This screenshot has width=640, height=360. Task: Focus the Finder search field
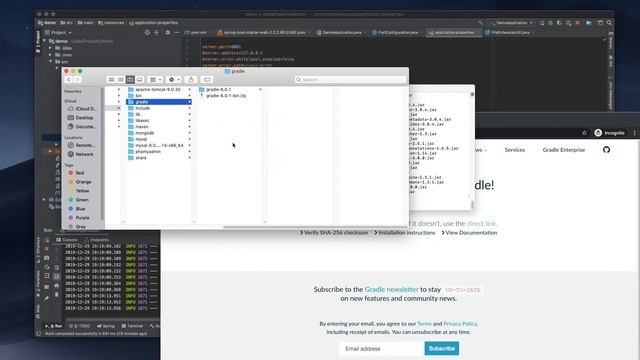click(351, 80)
